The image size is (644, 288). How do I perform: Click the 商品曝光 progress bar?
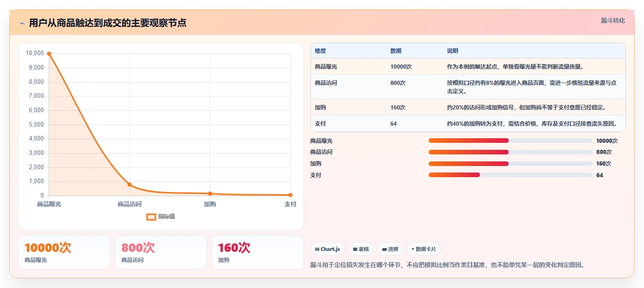511,141
